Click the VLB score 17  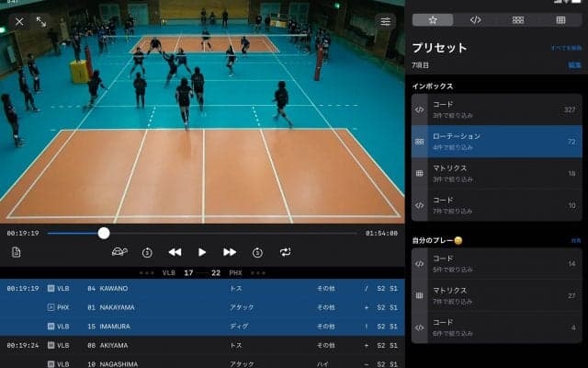(188, 273)
